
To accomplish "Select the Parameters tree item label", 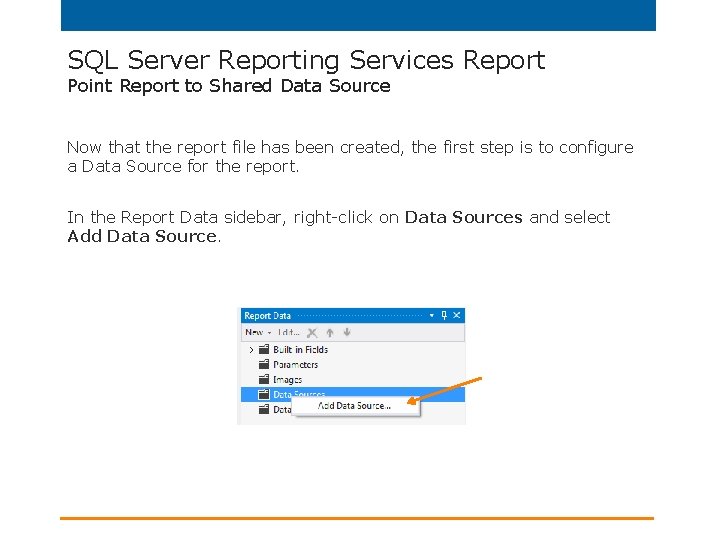I will pyautogui.click(x=296, y=365).
